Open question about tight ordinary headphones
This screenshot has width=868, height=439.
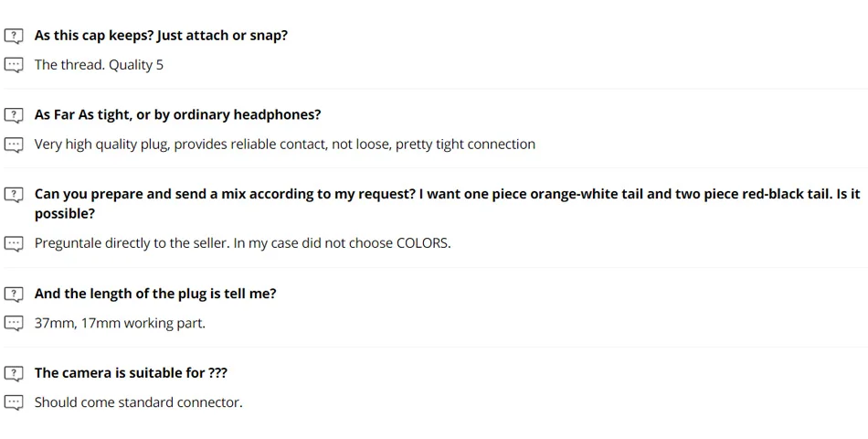pyautogui.click(x=177, y=115)
